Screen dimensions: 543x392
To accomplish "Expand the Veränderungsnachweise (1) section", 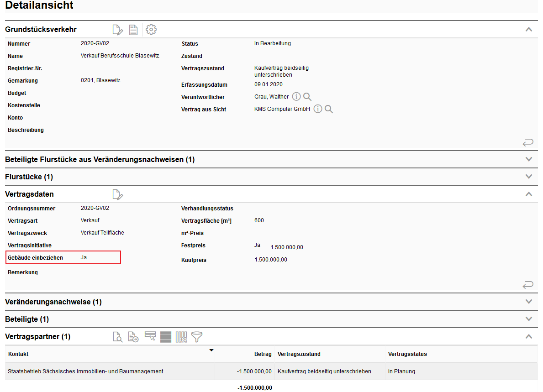I will coord(529,302).
